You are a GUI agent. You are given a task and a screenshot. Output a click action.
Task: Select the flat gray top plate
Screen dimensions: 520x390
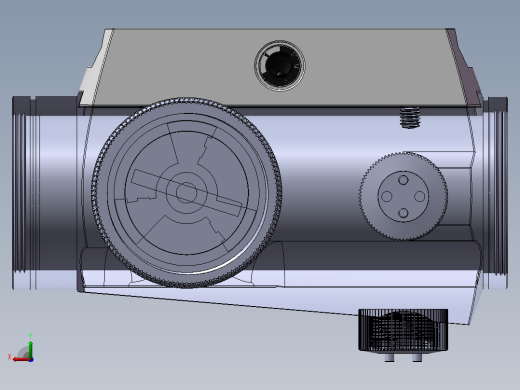[279, 68]
